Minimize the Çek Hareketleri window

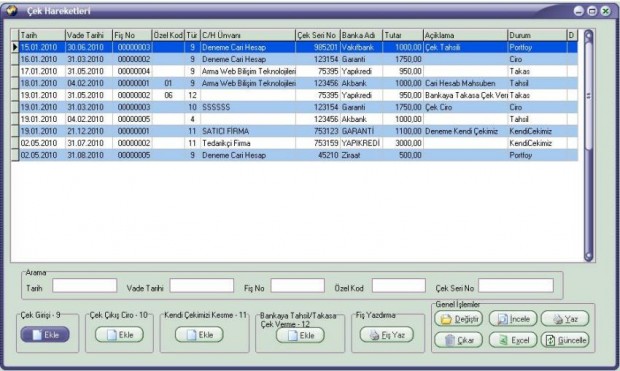click(579, 11)
